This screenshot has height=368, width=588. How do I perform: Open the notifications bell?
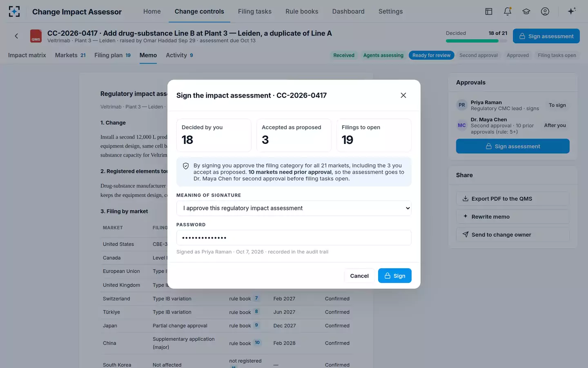coord(508,11)
